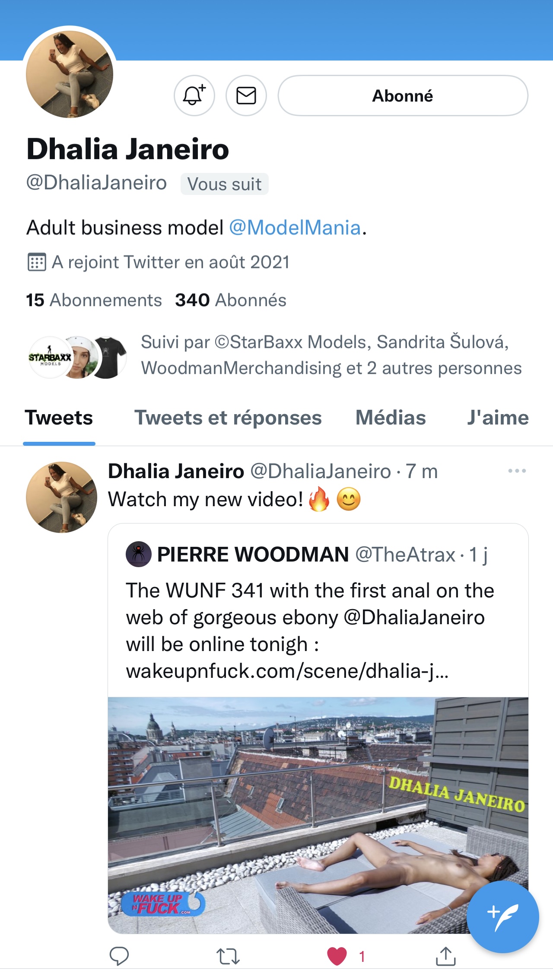This screenshot has width=553, height=980.
Task: Open the PIERRE WOODMAN spider avatar
Action: [x=138, y=555]
